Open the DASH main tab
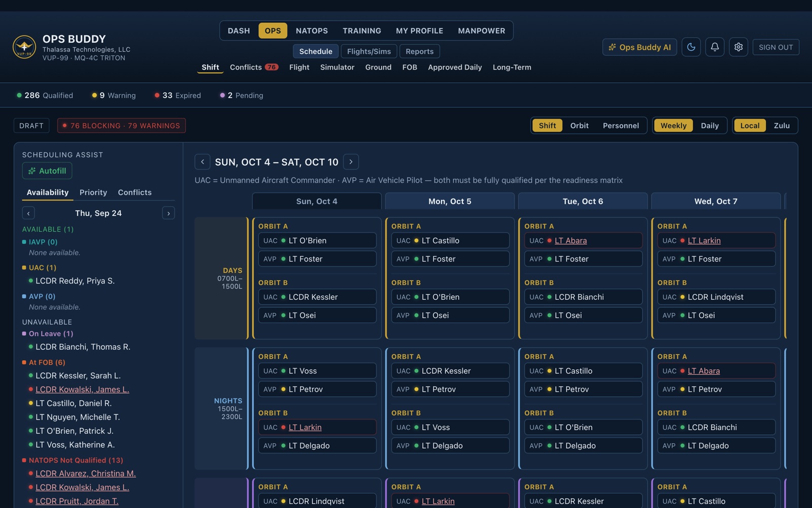Screen dimensions: 812x508 [x=239, y=30]
